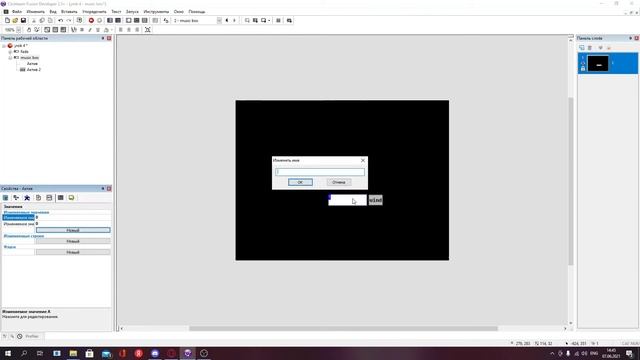Close the rename dialog with the X
The height and width of the screenshot is (360, 640).
click(363, 160)
